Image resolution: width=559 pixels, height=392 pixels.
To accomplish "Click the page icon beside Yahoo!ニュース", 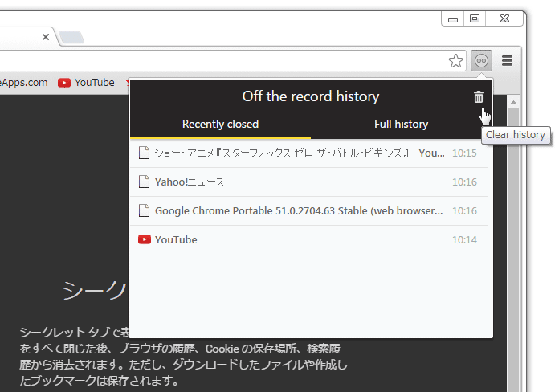I will (x=144, y=182).
